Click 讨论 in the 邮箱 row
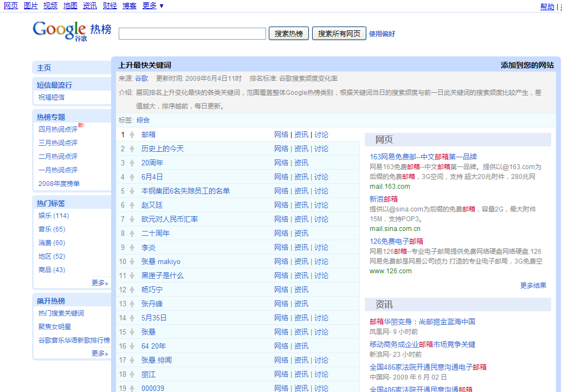 (x=321, y=135)
